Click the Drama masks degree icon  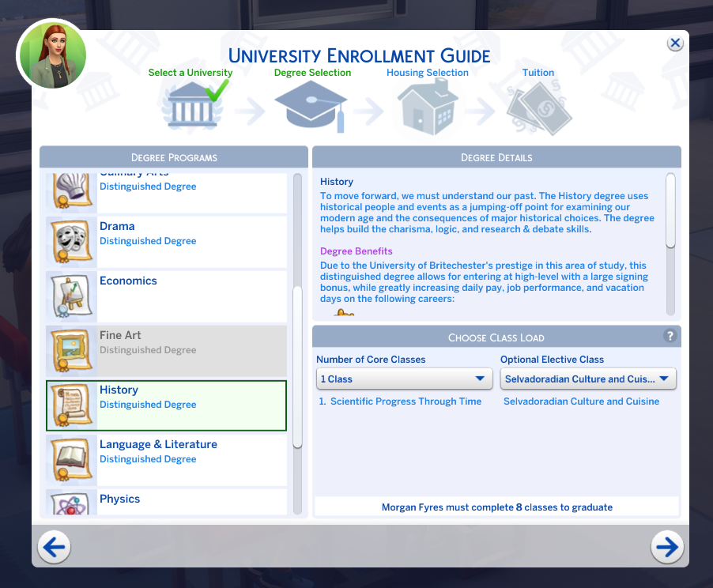72,242
